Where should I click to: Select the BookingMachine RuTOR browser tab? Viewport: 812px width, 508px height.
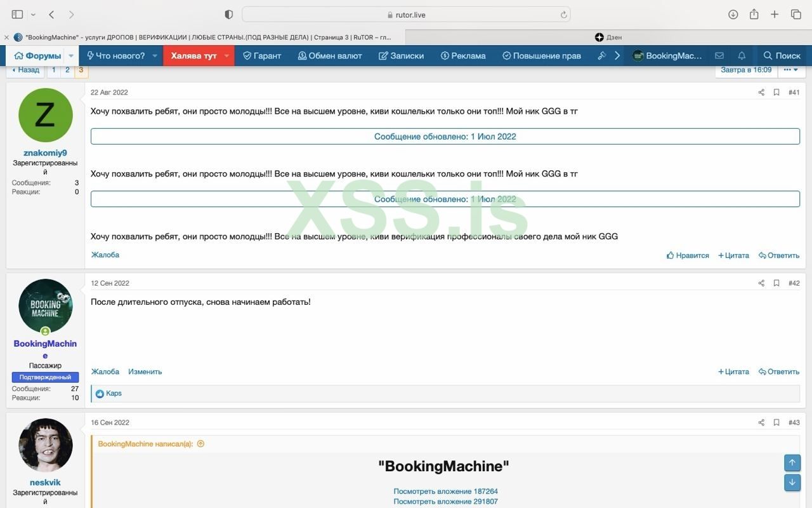[203, 37]
